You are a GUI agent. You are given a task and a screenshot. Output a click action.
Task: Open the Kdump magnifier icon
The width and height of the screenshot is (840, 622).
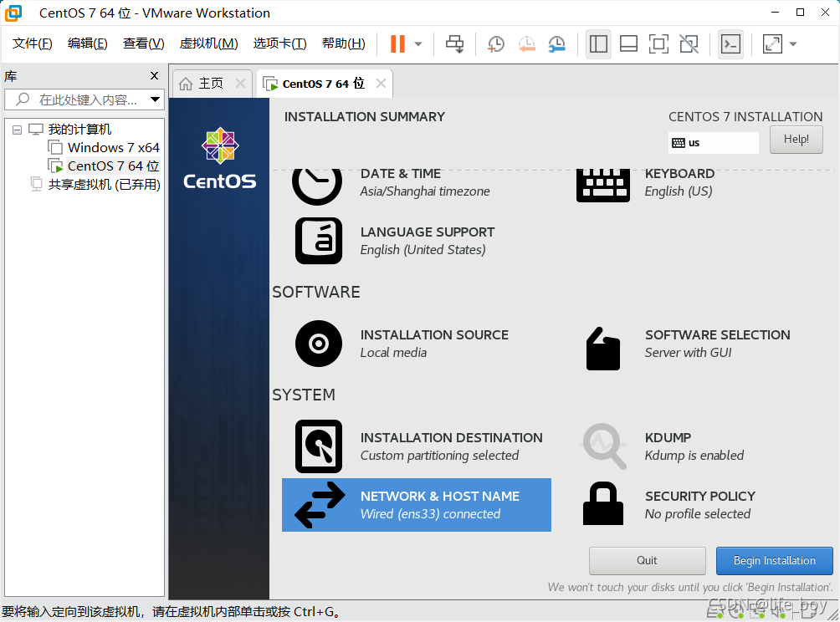coord(604,446)
